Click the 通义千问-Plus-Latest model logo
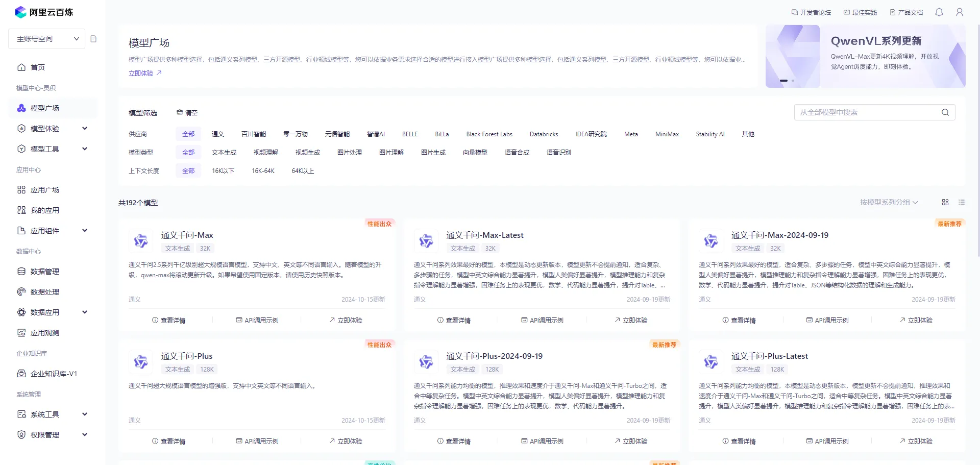This screenshot has height=465, width=980. tap(711, 362)
